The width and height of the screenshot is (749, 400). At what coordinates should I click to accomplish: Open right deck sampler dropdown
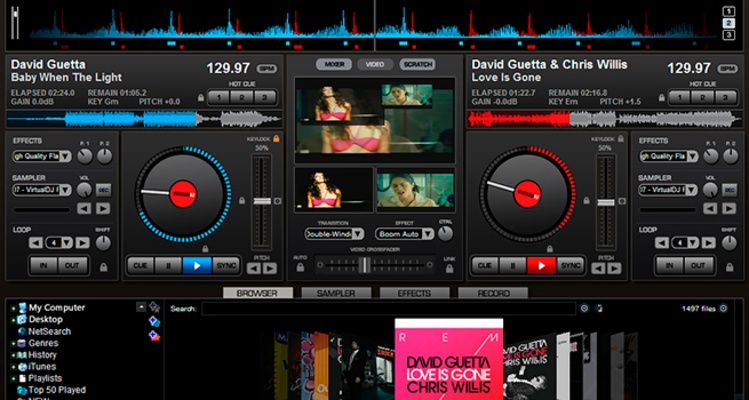pyautogui.click(x=692, y=190)
